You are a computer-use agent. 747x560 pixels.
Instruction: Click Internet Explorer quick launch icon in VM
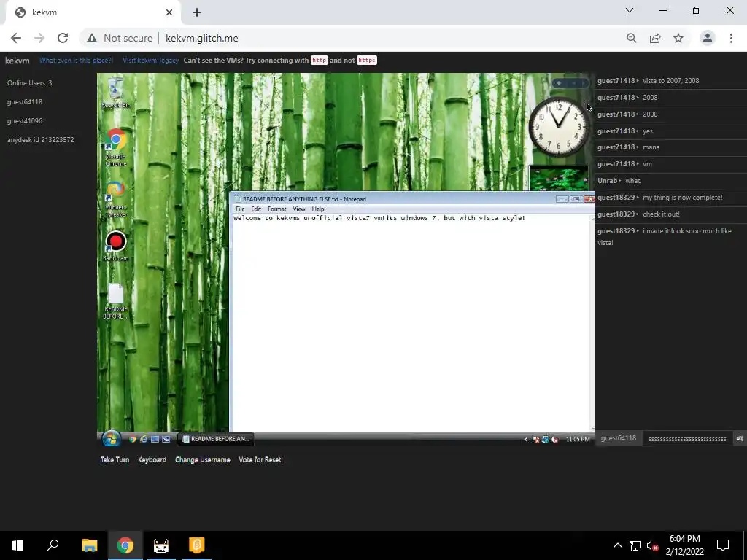[144, 439]
